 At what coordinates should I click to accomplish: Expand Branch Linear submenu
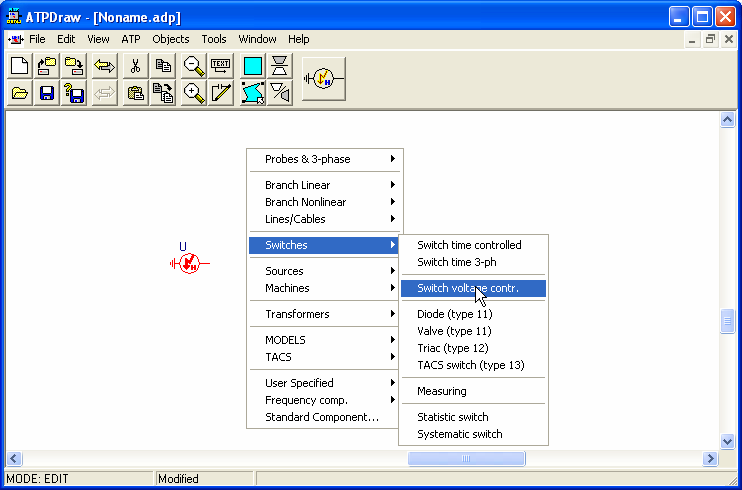pyautogui.click(x=325, y=185)
